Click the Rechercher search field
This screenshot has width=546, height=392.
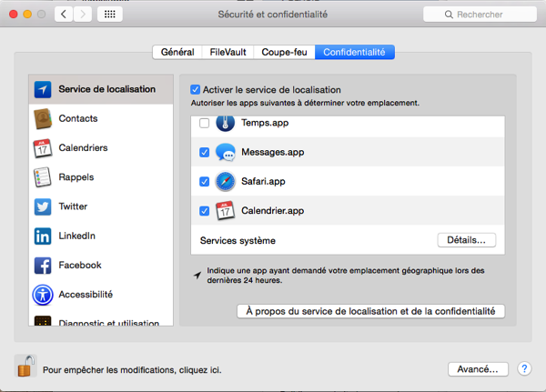480,15
